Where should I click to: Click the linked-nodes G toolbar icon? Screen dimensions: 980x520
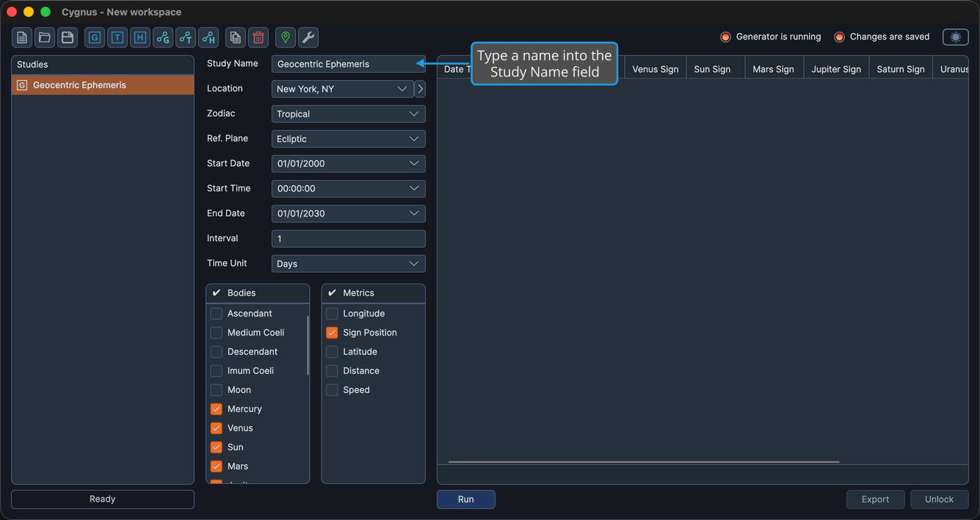click(x=163, y=37)
